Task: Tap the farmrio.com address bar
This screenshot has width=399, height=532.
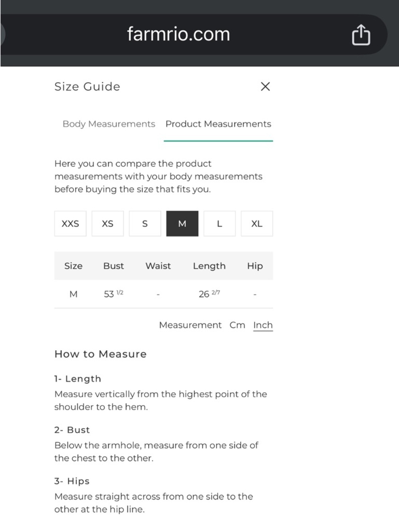Action: pyautogui.click(x=178, y=34)
